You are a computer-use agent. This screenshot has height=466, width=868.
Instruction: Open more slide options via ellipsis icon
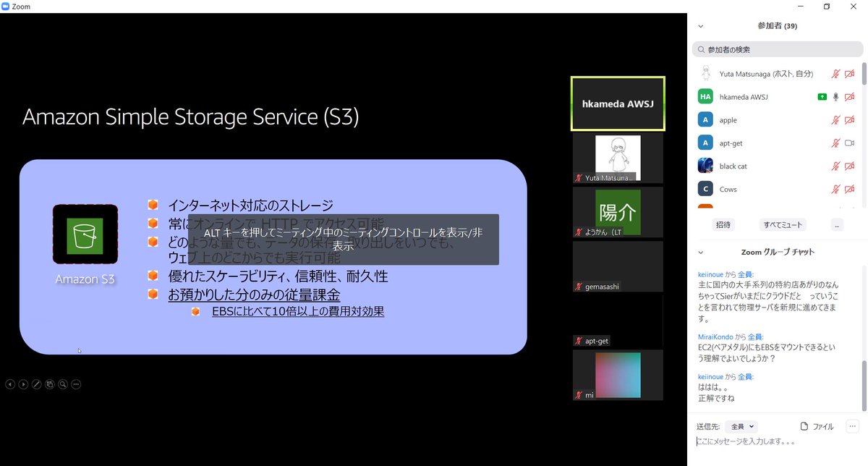coord(76,384)
